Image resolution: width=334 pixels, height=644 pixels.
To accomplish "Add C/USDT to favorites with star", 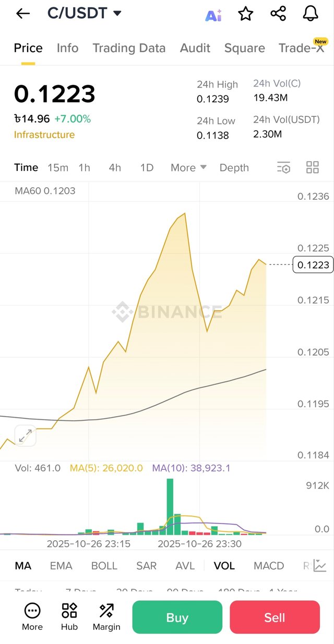I will [245, 14].
